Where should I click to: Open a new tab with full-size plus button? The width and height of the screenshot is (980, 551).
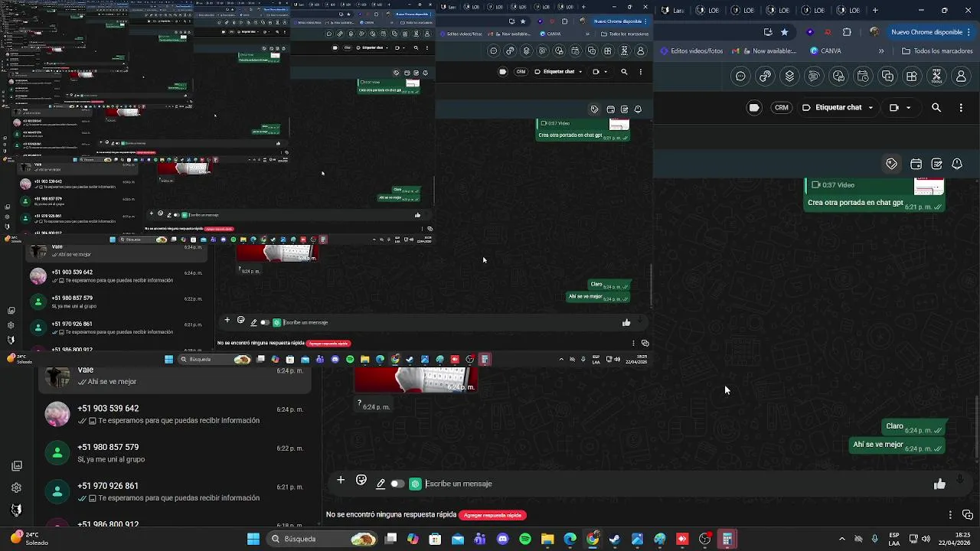(875, 10)
